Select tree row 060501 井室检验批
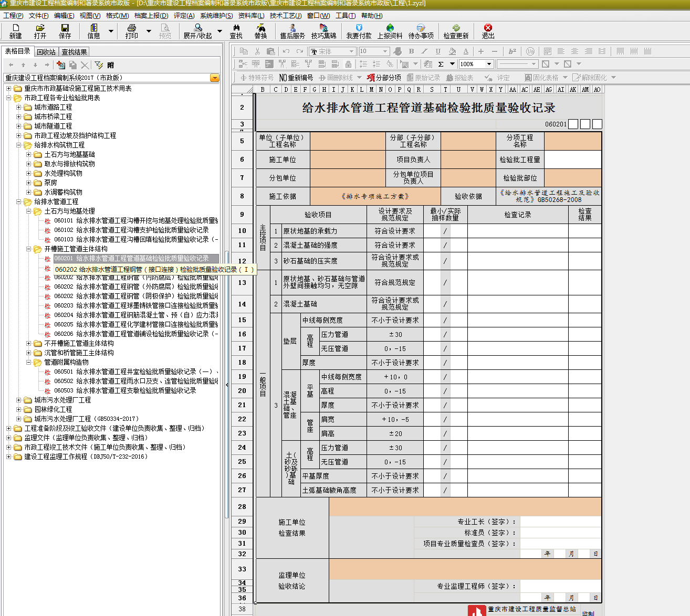The width and height of the screenshot is (690, 616). click(135, 371)
